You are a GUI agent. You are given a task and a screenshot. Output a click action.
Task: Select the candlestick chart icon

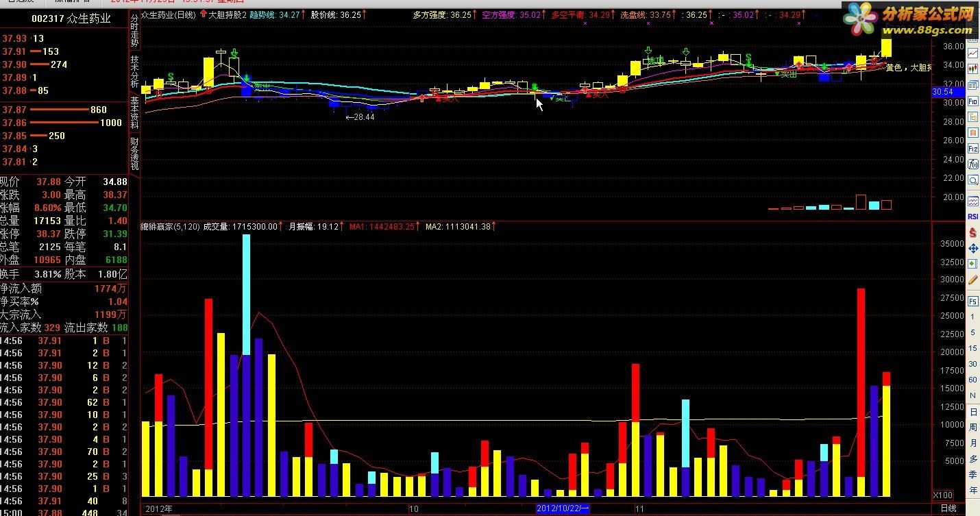click(972, 68)
